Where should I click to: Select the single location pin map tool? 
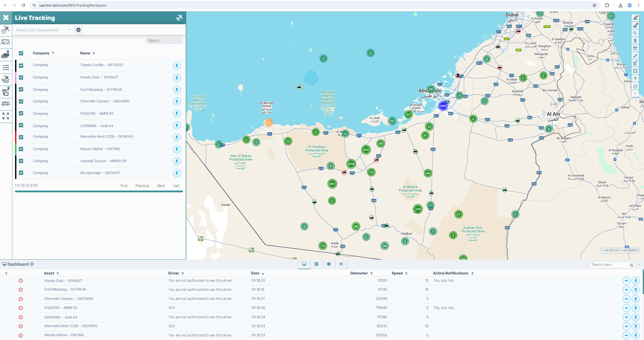point(635,41)
